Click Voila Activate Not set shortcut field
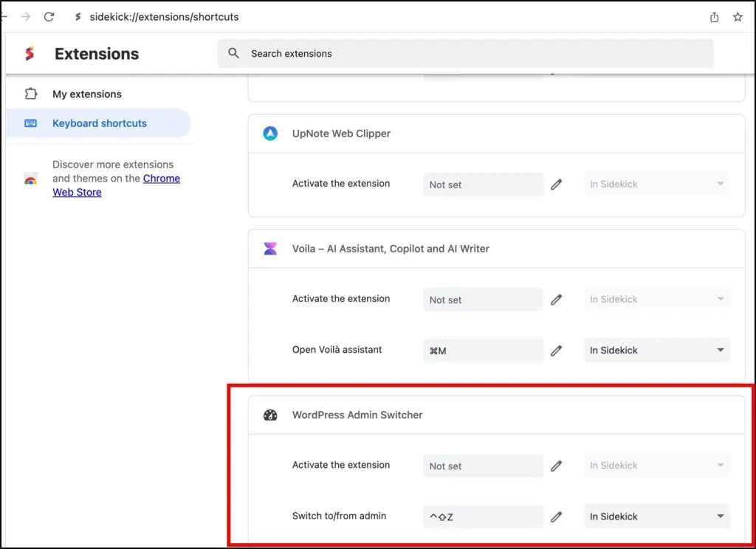Viewport: 756px width, 549px height. click(483, 300)
